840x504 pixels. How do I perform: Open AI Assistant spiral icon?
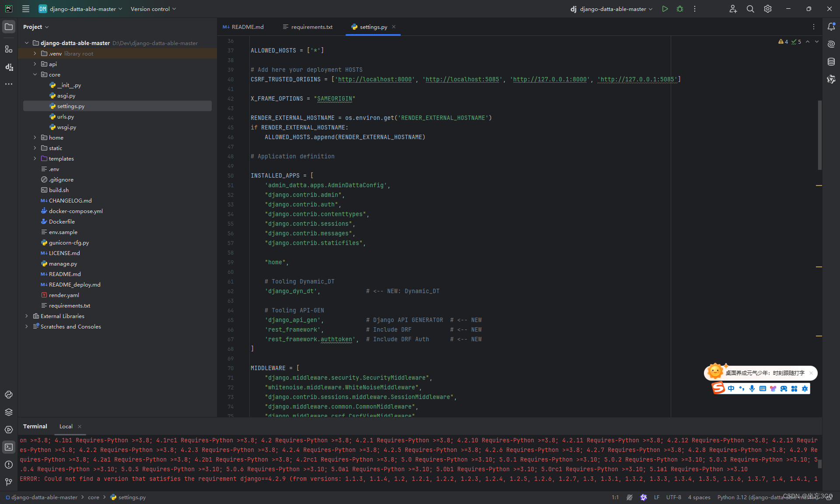[x=831, y=44]
